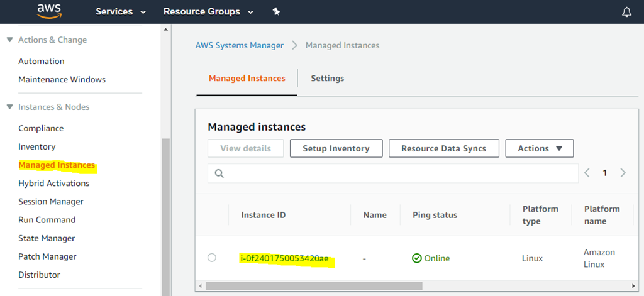
Task: Click the AWS logo home icon
Action: [x=49, y=11]
